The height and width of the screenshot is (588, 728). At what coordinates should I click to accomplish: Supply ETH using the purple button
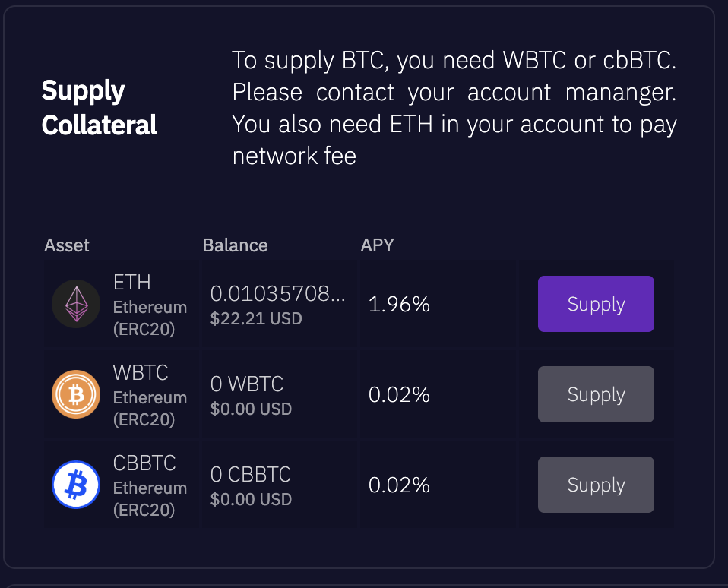point(596,304)
